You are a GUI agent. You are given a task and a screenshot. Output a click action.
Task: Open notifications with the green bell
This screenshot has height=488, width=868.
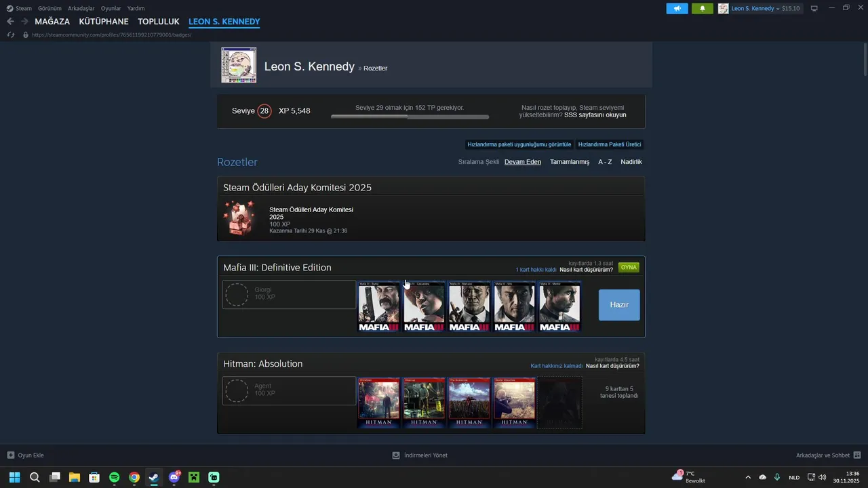[702, 8]
